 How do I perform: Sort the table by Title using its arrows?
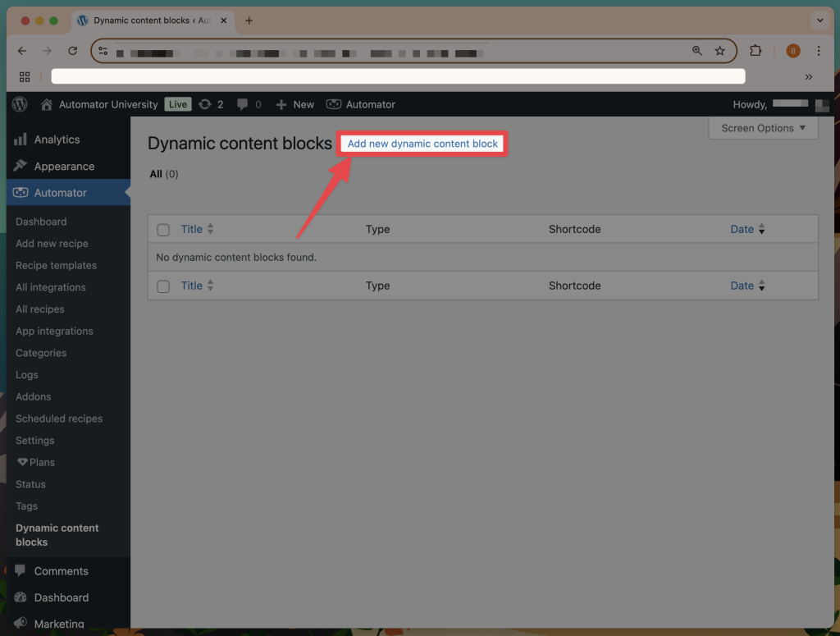212,229
